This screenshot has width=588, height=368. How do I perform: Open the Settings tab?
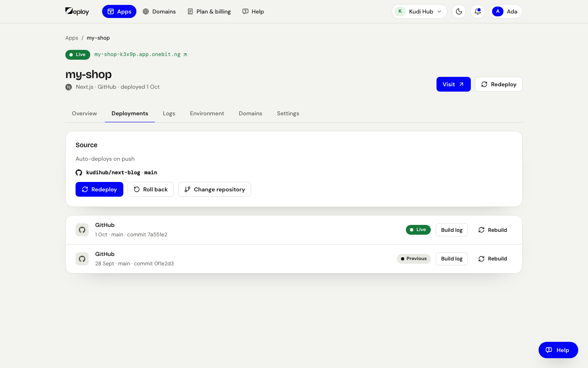tap(288, 114)
